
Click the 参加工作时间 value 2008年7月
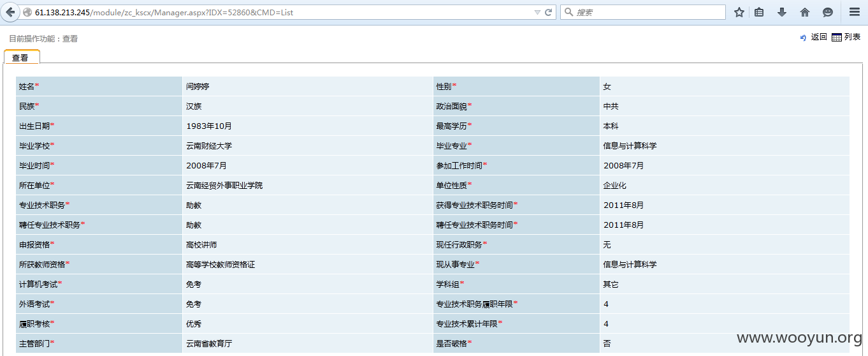(624, 165)
